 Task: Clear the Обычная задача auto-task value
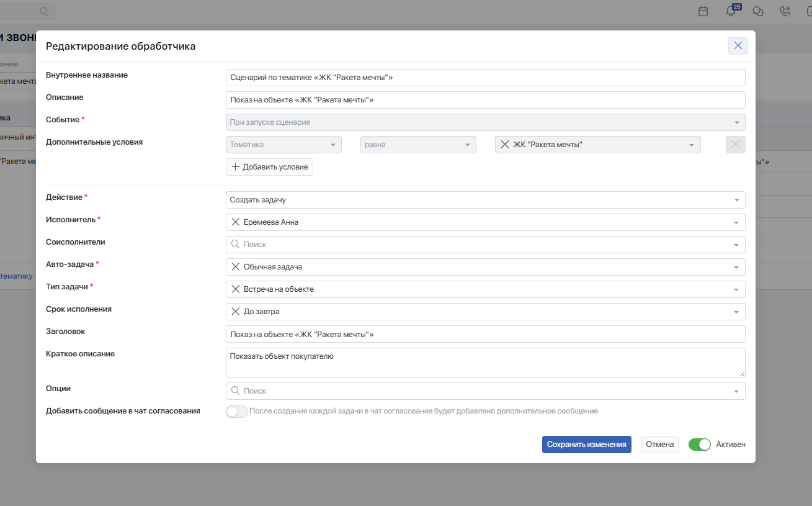pyautogui.click(x=235, y=266)
